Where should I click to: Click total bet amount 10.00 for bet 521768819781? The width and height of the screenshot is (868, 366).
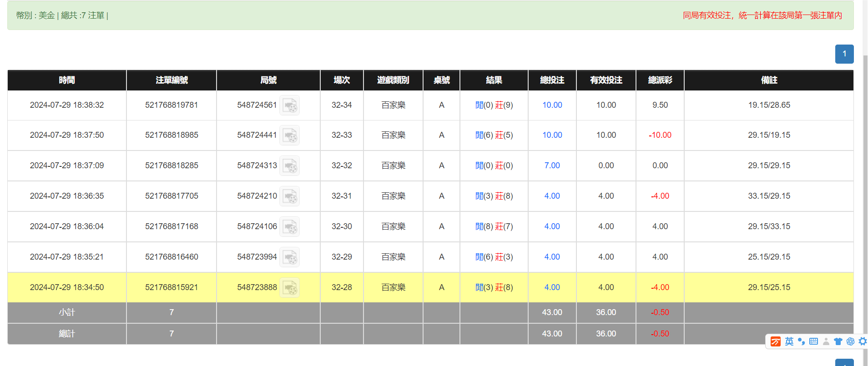pyautogui.click(x=552, y=105)
